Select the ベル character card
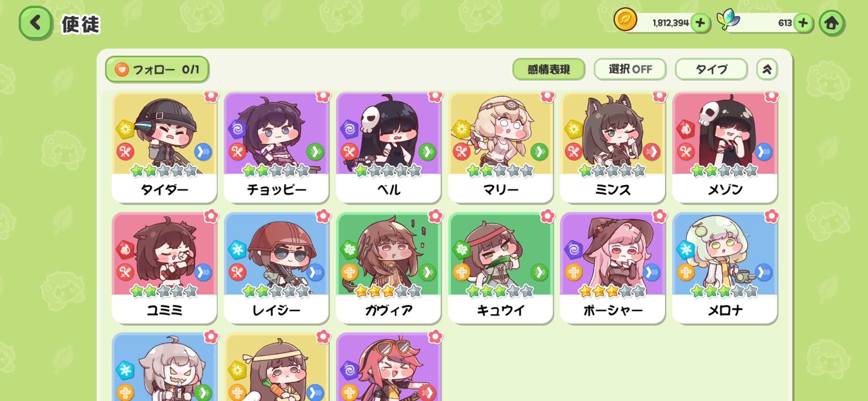868x401 pixels. 388,148
